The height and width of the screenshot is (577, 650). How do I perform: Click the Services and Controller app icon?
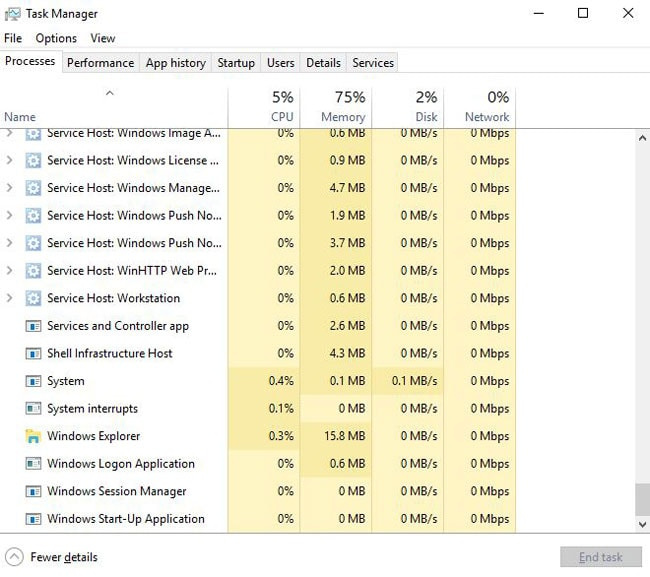point(33,326)
